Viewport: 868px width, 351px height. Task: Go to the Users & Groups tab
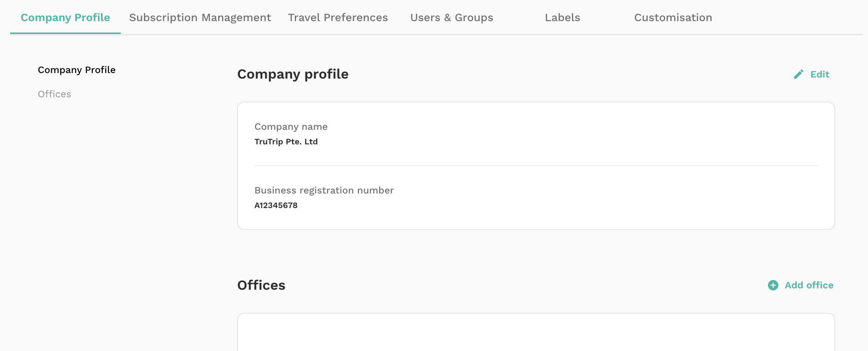pos(452,17)
